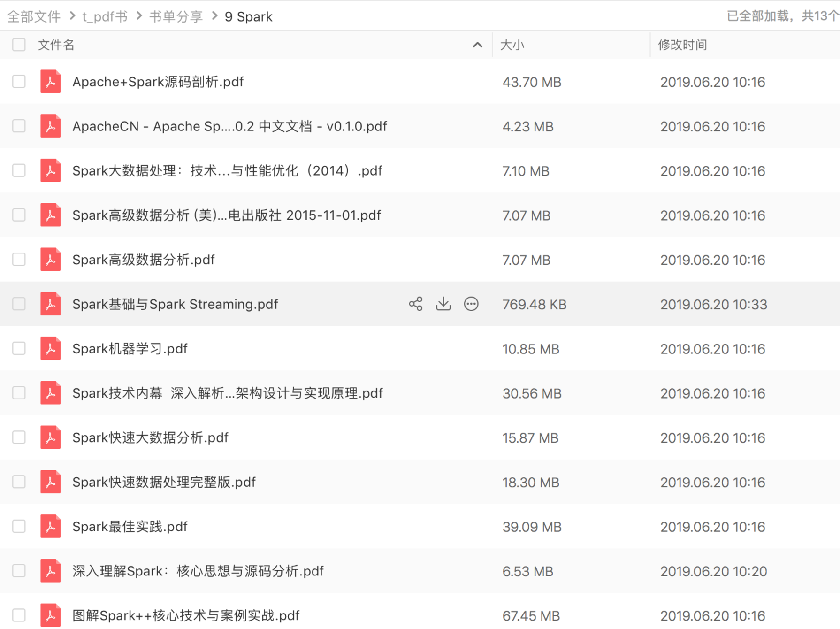840x629 pixels.
Task: Click PDF icon of 深入理解Spark file
Action: (x=51, y=571)
